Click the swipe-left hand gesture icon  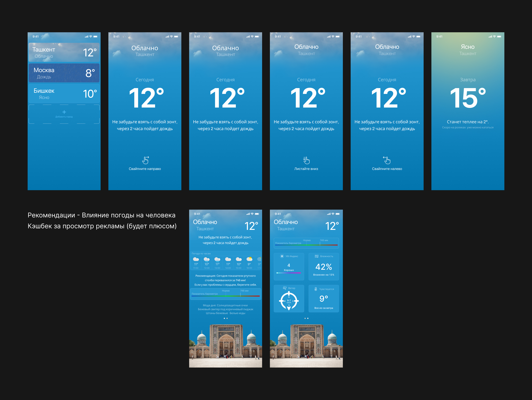coord(387,160)
